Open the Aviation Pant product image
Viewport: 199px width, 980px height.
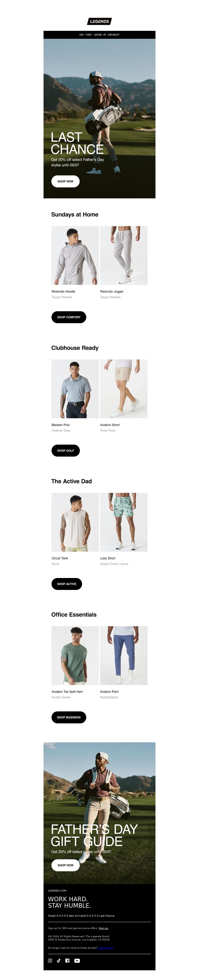point(124,656)
